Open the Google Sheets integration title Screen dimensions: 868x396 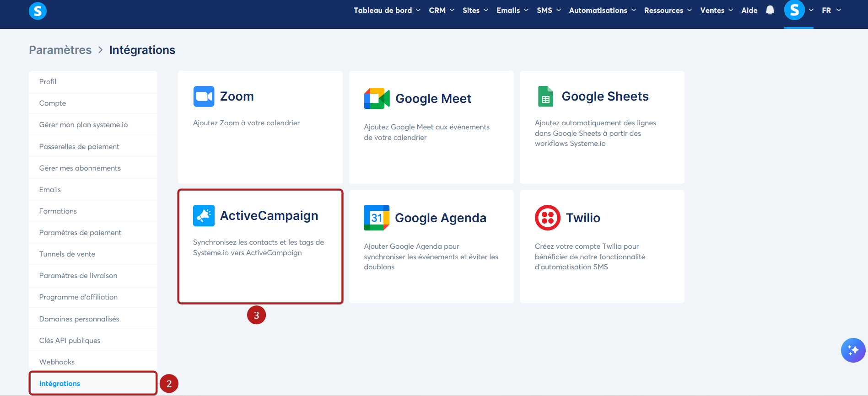[x=605, y=96]
